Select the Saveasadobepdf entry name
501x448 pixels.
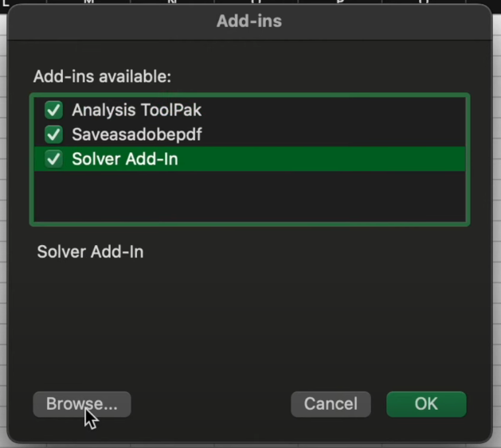pos(136,134)
